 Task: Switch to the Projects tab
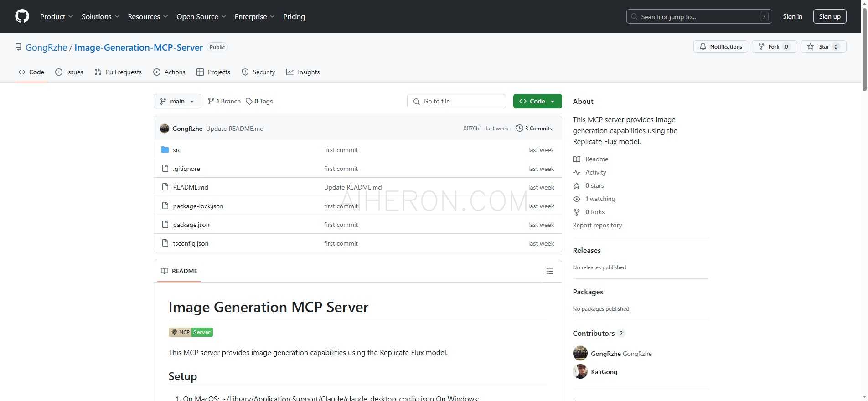[213, 72]
